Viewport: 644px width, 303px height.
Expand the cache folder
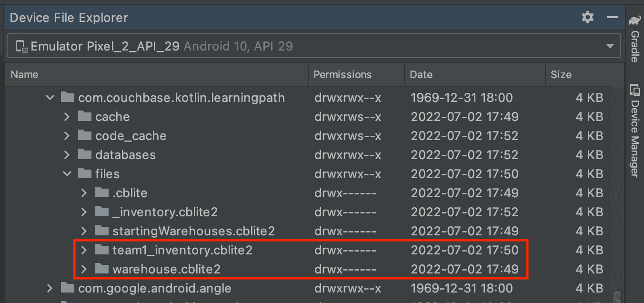pyautogui.click(x=67, y=117)
